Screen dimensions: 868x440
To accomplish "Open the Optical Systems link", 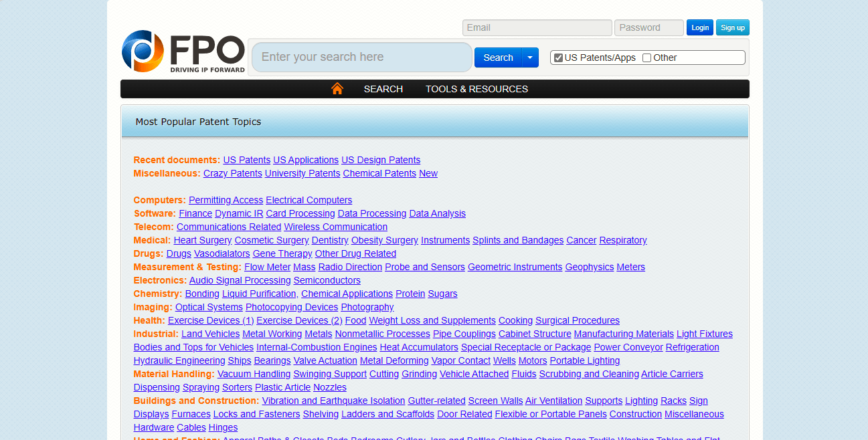I will (x=209, y=307).
